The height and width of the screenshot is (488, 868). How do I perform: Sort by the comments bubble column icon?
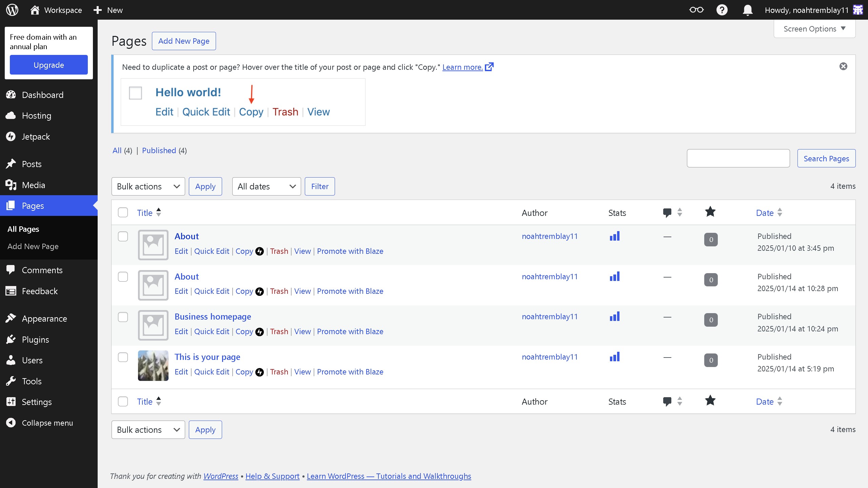(x=667, y=213)
